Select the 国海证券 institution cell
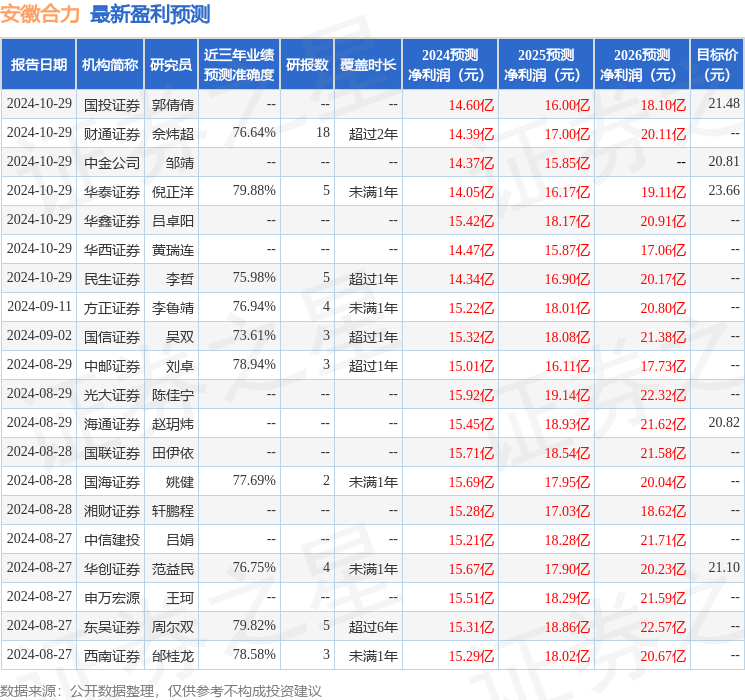This screenshot has width=745, height=700. (x=112, y=482)
